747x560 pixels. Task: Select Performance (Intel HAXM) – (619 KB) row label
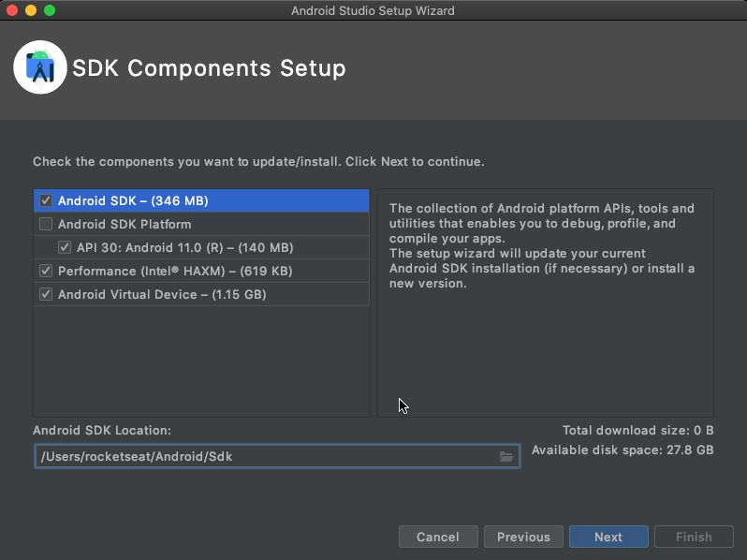[x=175, y=271]
